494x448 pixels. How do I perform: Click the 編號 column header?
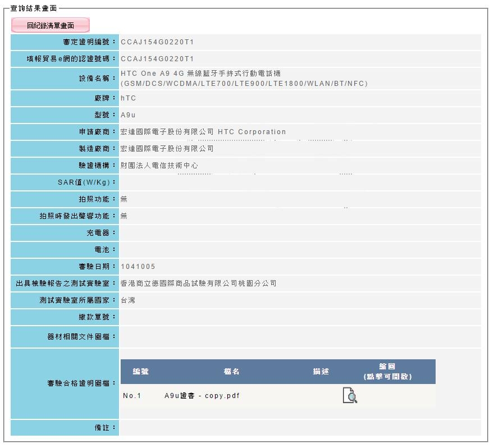tap(141, 372)
